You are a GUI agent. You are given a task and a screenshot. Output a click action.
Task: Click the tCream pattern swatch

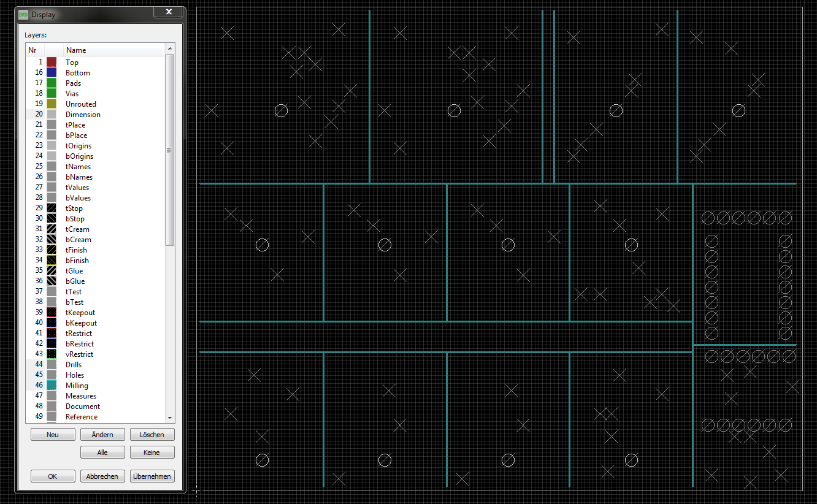[x=52, y=229]
